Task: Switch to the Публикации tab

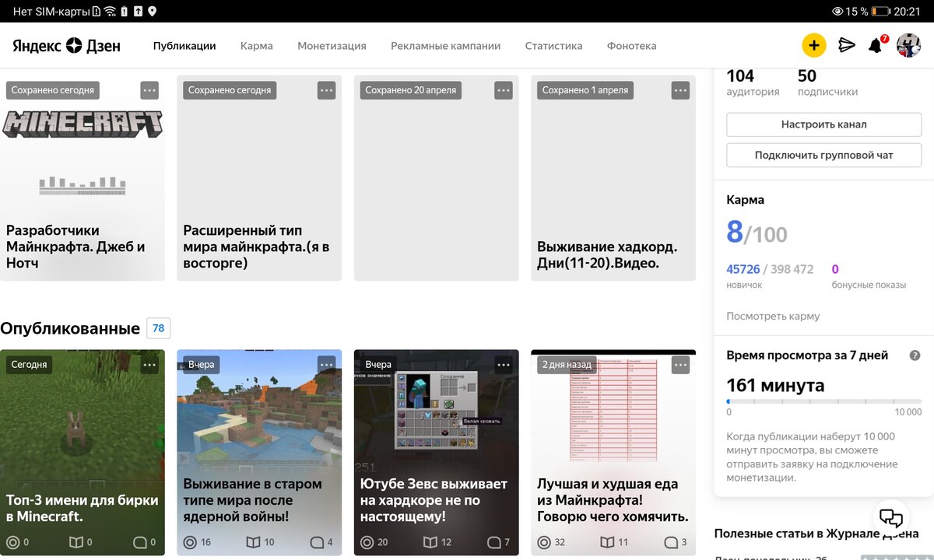Action: pyautogui.click(x=184, y=46)
